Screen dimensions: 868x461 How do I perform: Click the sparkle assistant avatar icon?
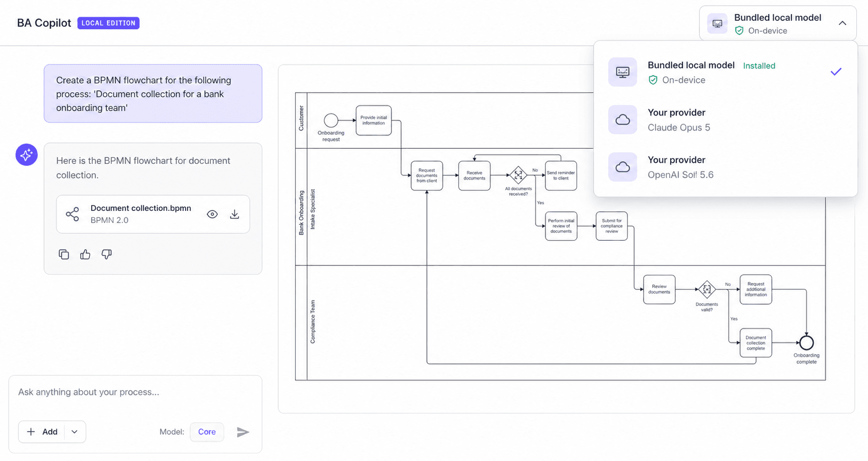coord(27,154)
